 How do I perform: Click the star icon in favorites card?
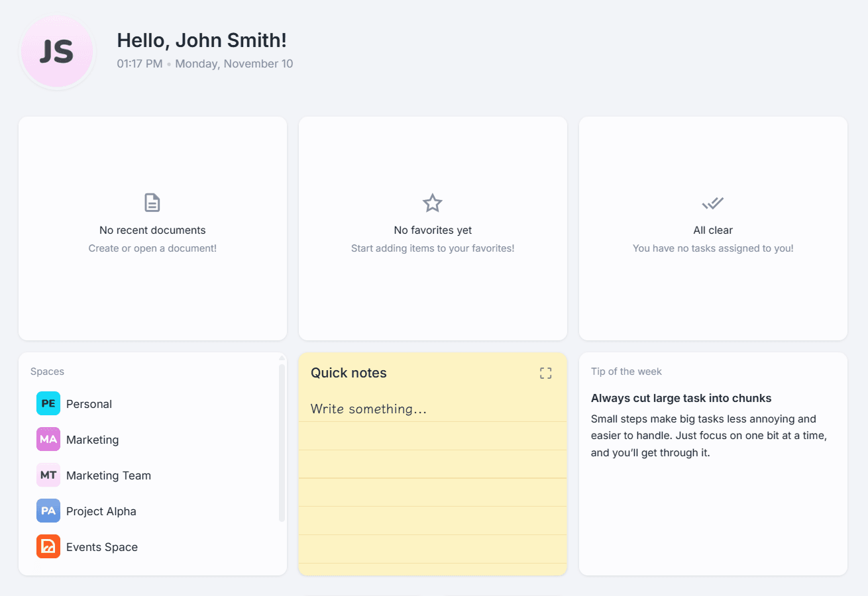click(x=433, y=203)
